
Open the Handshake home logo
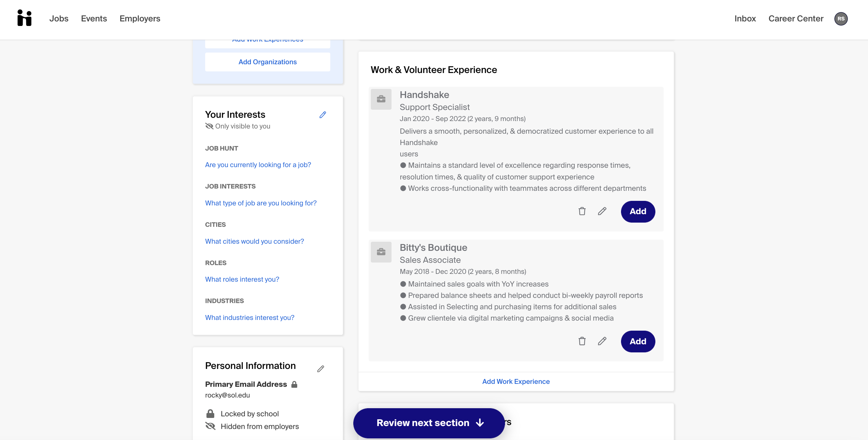point(24,18)
